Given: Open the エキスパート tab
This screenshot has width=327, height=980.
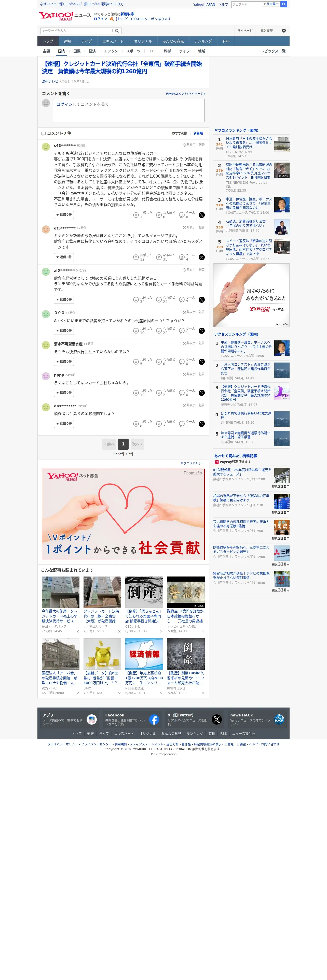Looking at the screenshot, I should click(x=113, y=41).
